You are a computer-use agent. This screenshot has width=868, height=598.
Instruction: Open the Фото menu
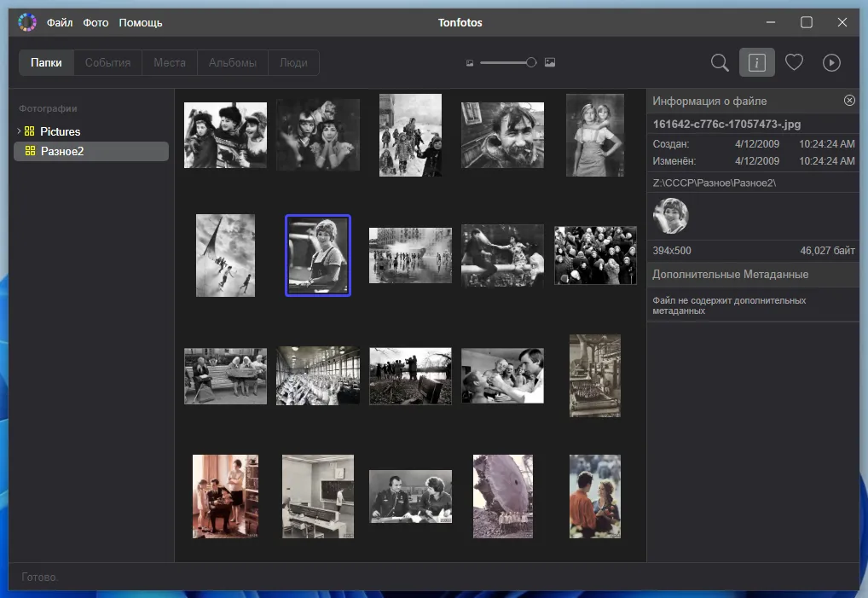(95, 22)
